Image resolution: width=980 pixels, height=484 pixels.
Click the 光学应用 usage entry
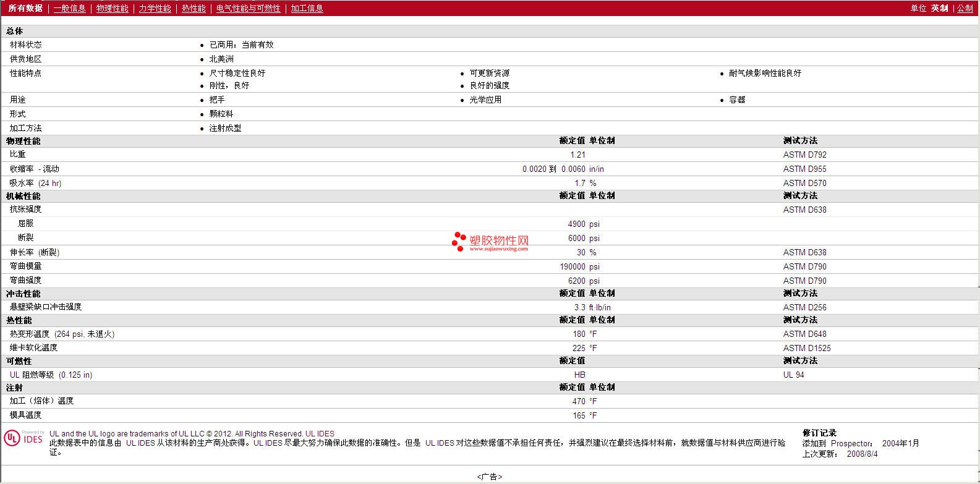pyautogui.click(x=485, y=100)
